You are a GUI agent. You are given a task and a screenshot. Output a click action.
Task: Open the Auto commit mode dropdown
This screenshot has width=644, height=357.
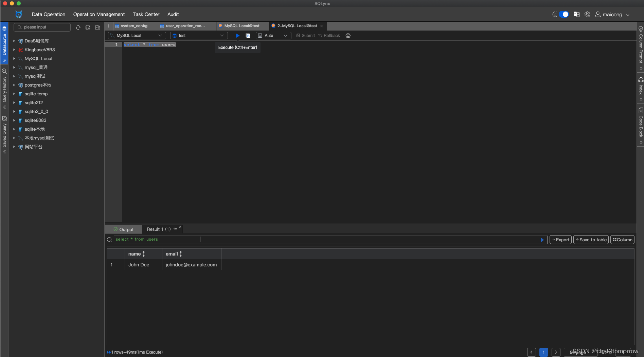pyautogui.click(x=273, y=35)
